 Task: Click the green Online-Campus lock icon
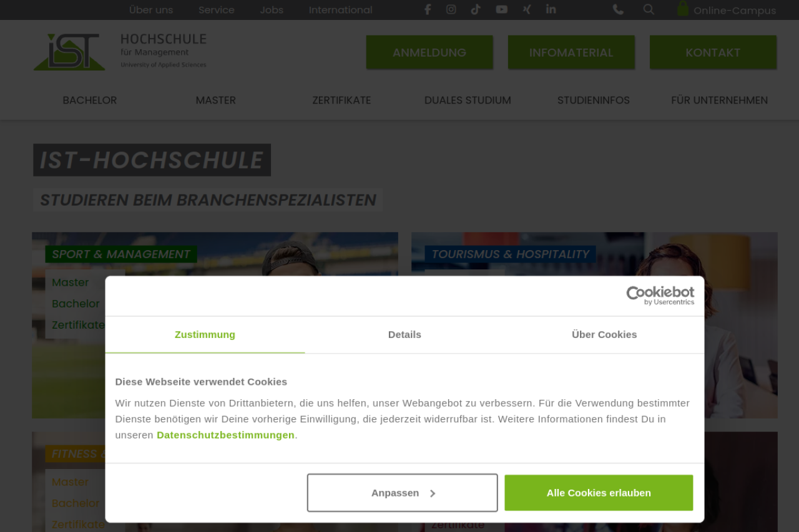tap(683, 9)
